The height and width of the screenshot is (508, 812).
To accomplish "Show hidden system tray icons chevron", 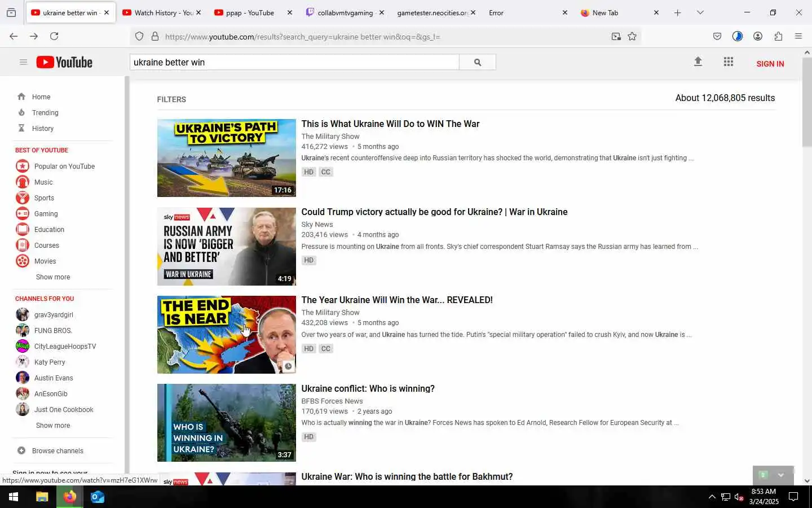I will point(712,497).
